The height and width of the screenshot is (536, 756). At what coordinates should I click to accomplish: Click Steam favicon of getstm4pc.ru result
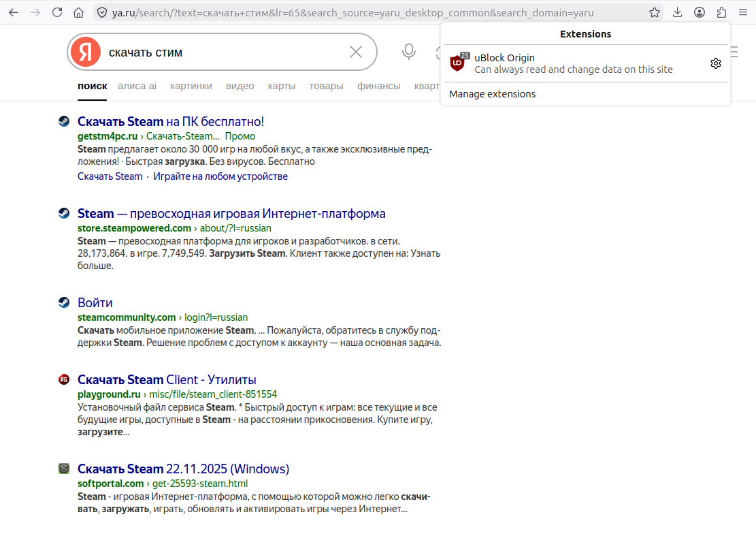[64, 121]
